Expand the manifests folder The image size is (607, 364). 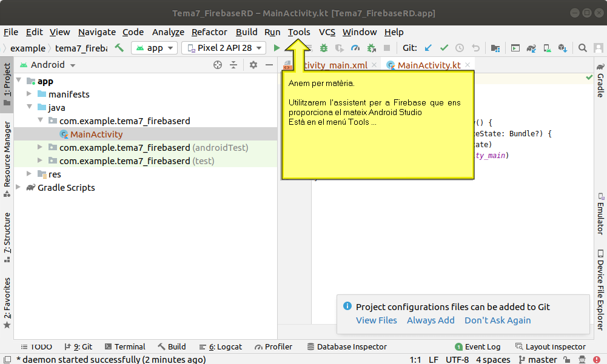click(29, 94)
